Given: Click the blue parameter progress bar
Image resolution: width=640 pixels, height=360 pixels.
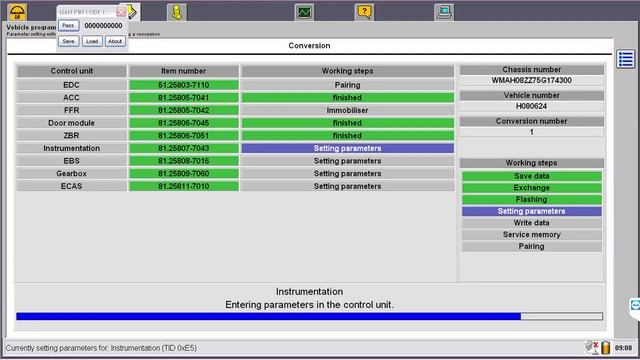Looking at the screenshot, I should pyautogui.click(x=309, y=316).
